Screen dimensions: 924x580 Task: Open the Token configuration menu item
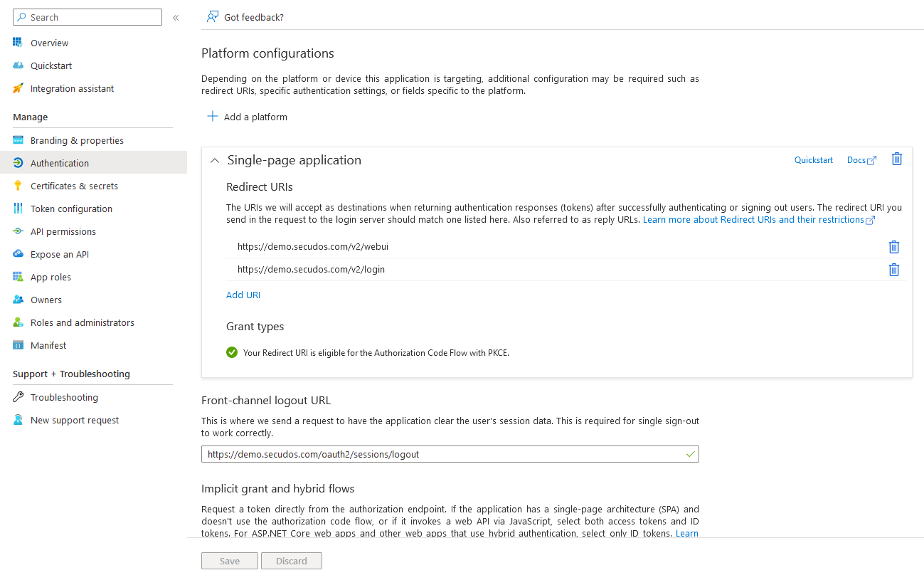[x=71, y=209]
